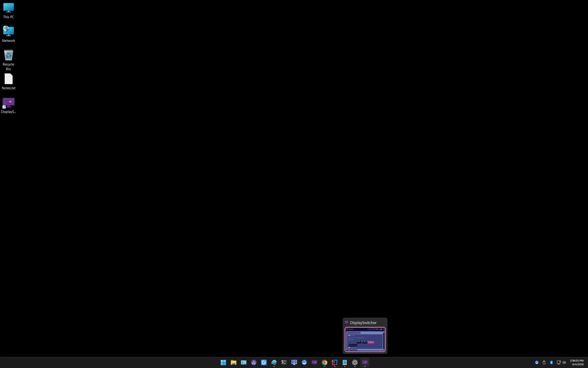Open the clock showing 2:36:05 PM
The height and width of the screenshot is (368, 588).
(x=577, y=362)
